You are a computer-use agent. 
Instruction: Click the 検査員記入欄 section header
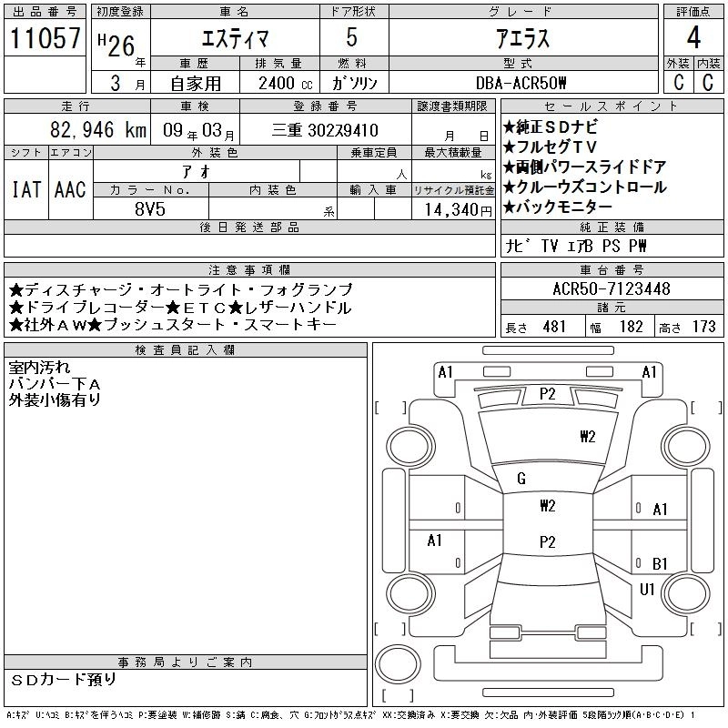(x=186, y=350)
